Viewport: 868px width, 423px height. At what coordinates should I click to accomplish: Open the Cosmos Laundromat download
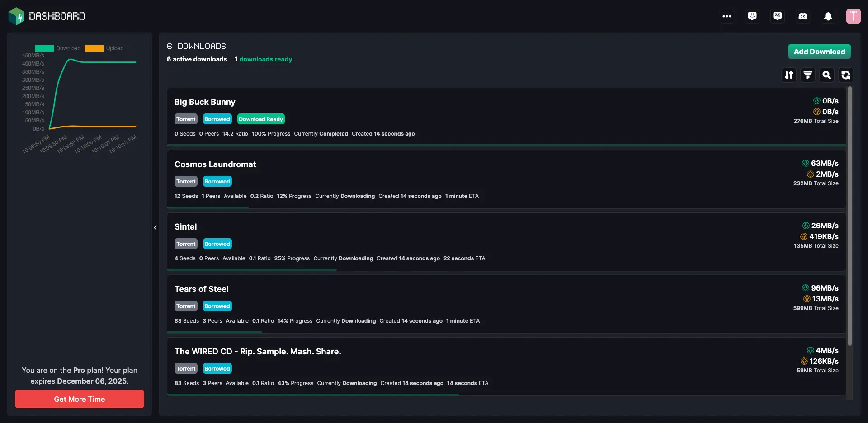[506, 179]
